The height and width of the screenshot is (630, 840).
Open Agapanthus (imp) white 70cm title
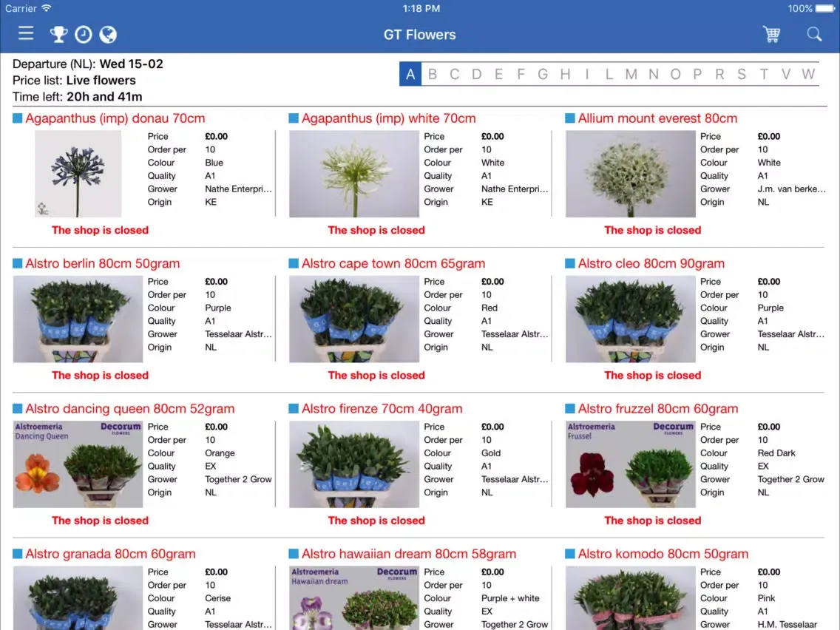click(388, 118)
